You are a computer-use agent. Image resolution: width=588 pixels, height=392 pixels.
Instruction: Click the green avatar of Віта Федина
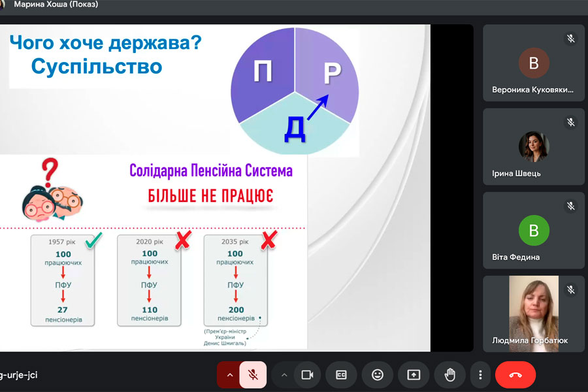click(x=534, y=231)
